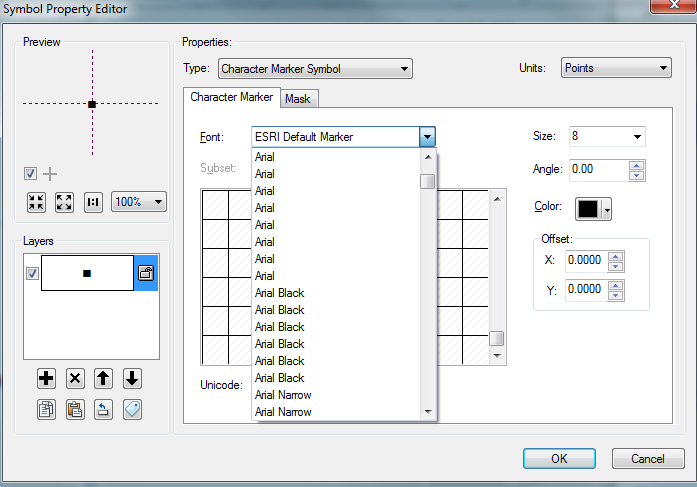Copy the selected layer
Image resolution: width=697 pixels, height=487 pixels.
(x=45, y=408)
